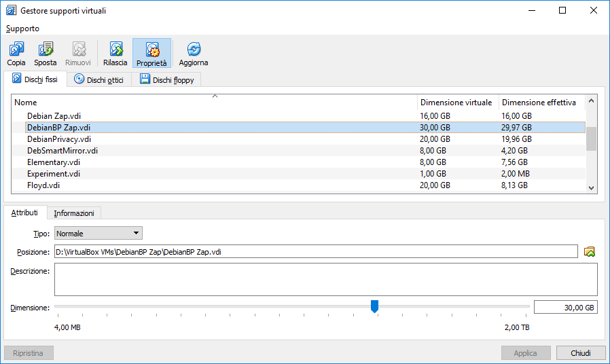
Task: Sort list by Nome column header
Action: [x=215, y=103]
